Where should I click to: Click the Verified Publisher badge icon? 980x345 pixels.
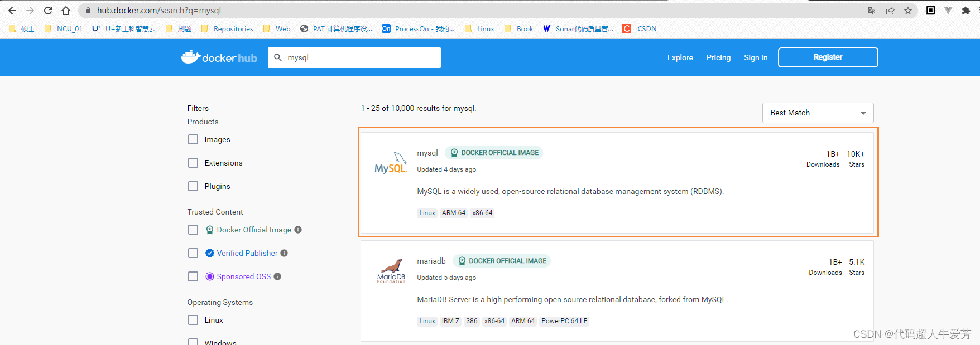click(x=210, y=253)
